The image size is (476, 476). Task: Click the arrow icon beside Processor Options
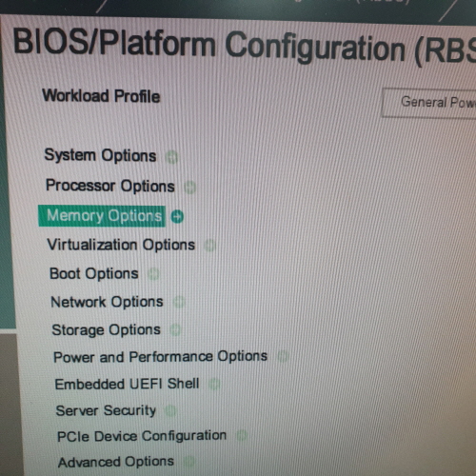(x=190, y=188)
